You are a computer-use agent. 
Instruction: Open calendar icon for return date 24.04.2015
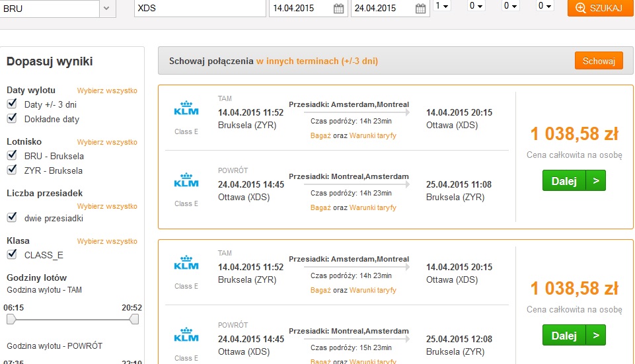[420, 9]
